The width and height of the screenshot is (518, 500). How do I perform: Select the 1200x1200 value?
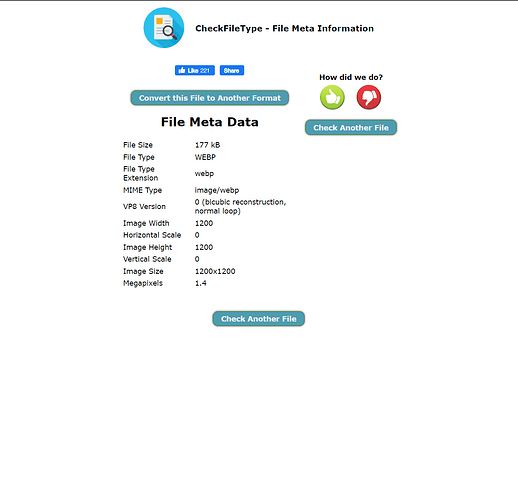pyautogui.click(x=215, y=271)
